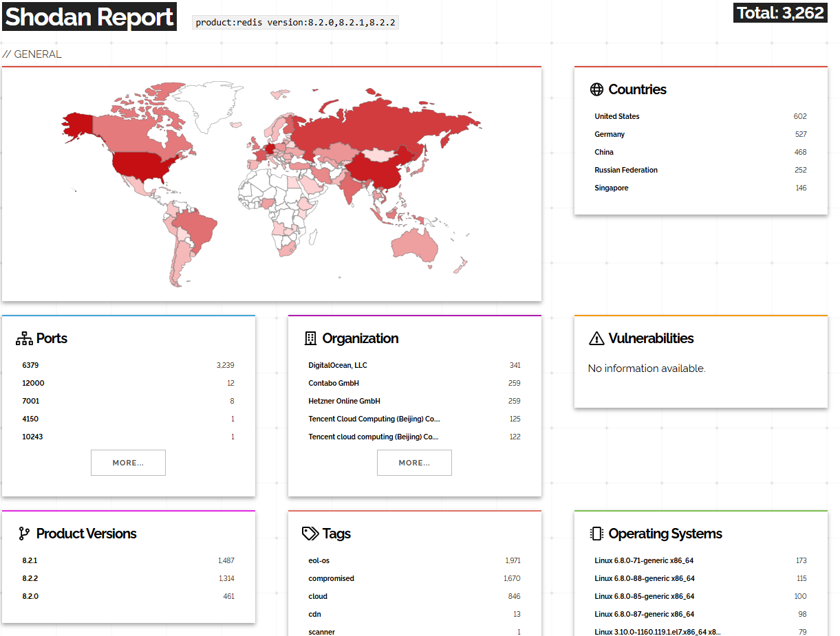Click the warning triangle in Vulnerabilities panel
The image size is (840, 636).
coord(596,338)
